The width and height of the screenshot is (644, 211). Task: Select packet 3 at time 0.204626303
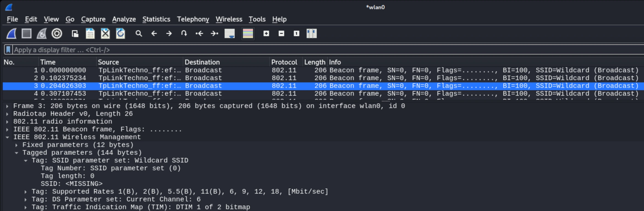pos(323,86)
